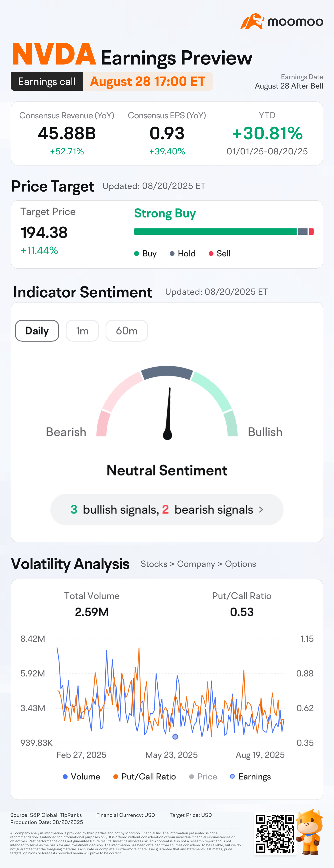Screen dimensions: 334x868
Task: Click the green Buy rating bar segment
Action: [215, 232]
